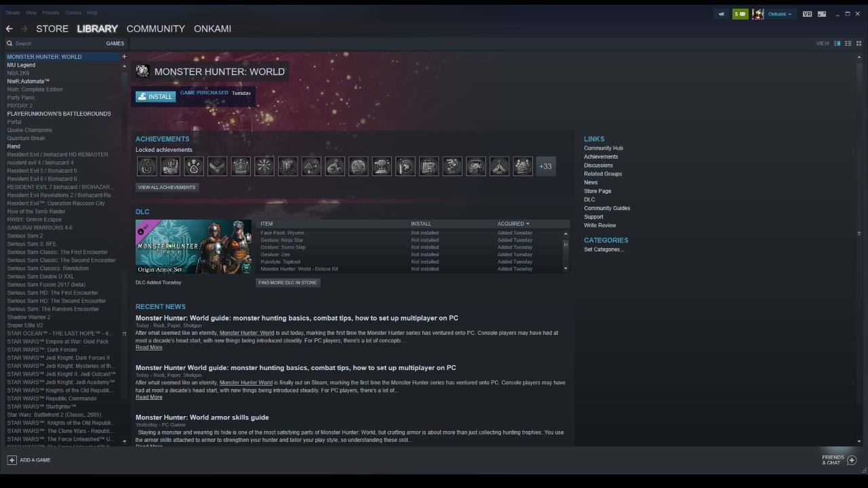Sort DLC by the ACQUIRED column
This screenshot has height=488, width=868.
tap(513, 224)
